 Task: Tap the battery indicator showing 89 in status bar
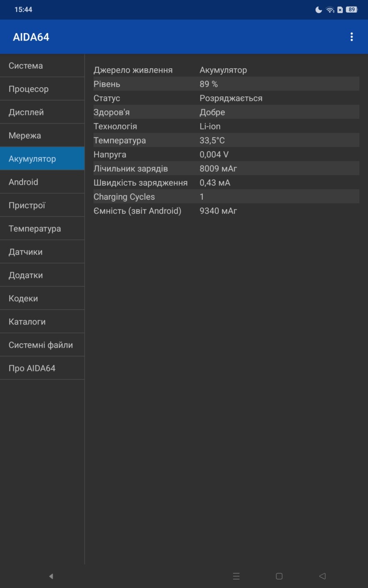351,10
